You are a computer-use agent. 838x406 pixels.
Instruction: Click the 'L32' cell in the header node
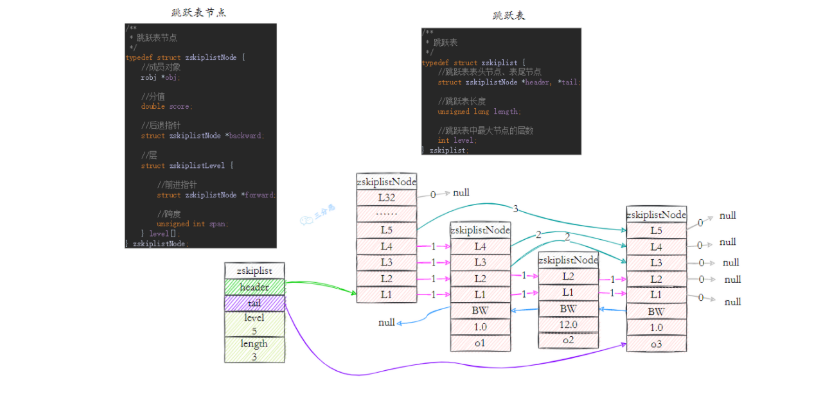click(386, 197)
